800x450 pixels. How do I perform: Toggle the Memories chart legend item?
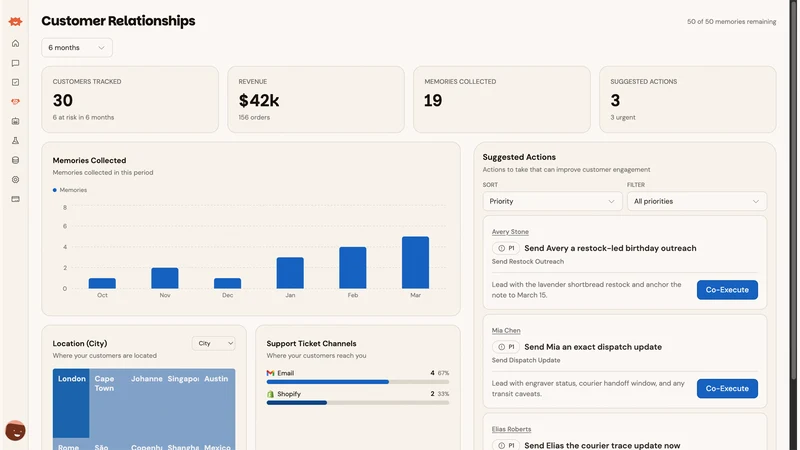click(x=70, y=190)
